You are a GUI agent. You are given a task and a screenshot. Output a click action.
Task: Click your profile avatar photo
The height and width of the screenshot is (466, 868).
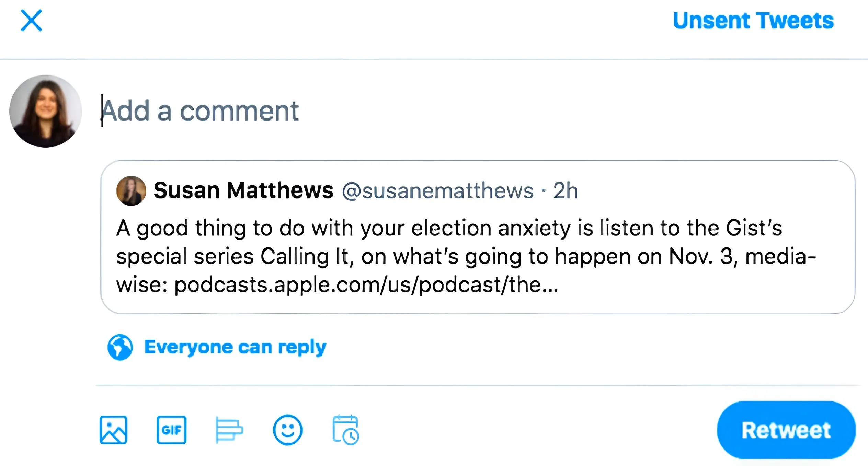tap(46, 111)
